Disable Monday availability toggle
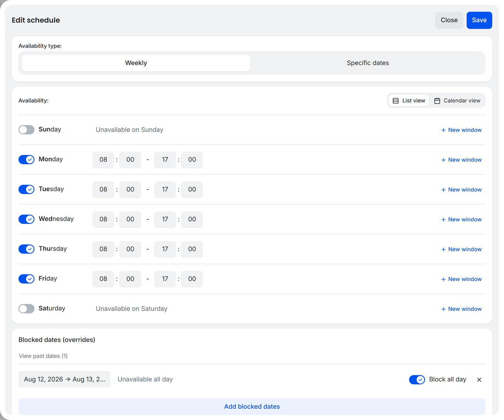504x420 pixels. point(26,159)
